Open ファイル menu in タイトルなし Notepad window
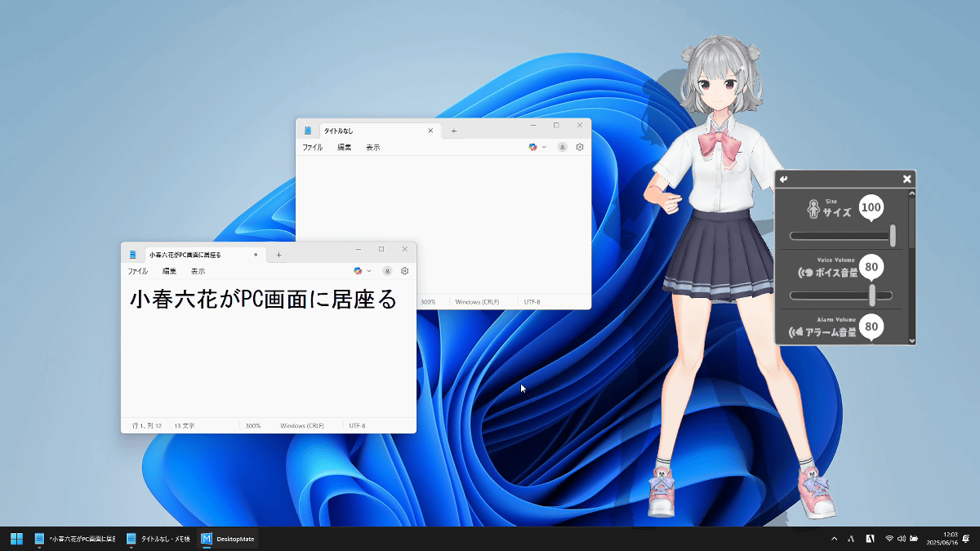Screen dimensions: 980x551 point(313,148)
